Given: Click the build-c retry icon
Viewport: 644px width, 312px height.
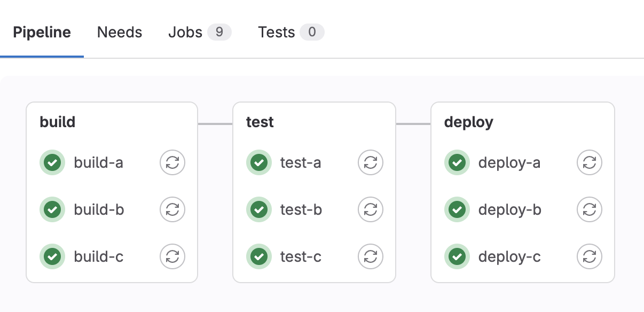Looking at the screenshot, I should click(172, 256).
